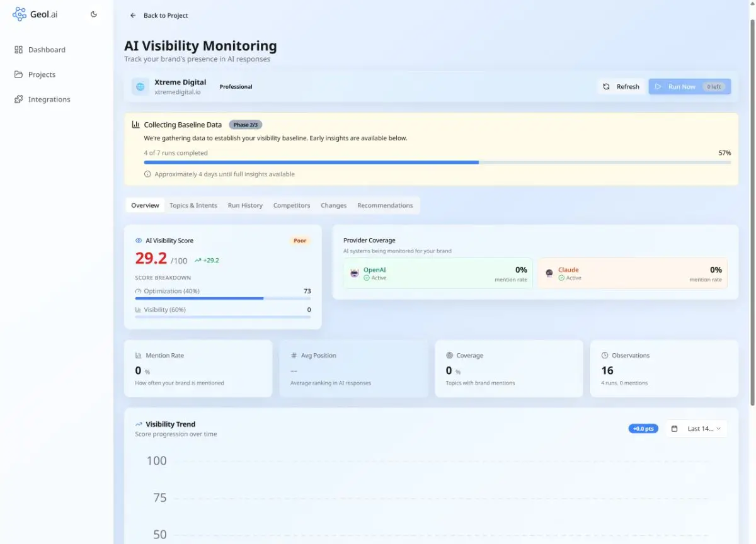
Task: Open Projects folder in sidebar
Action: [42, 74]
